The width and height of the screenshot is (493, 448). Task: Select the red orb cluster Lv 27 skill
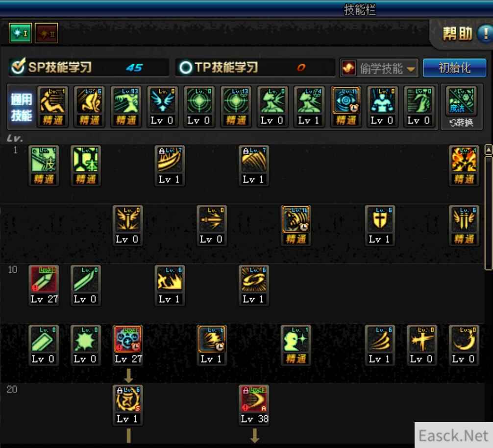128,339
